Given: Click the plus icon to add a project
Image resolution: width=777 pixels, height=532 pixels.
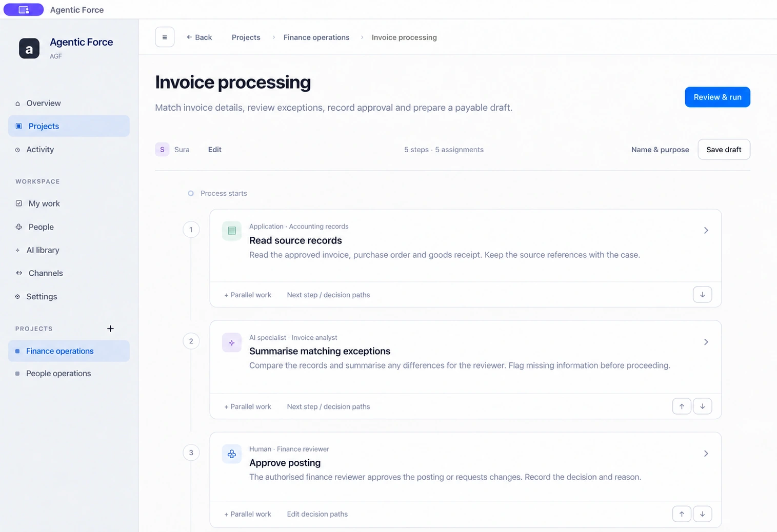Looking at the screenshot, I should click(110, 329).
